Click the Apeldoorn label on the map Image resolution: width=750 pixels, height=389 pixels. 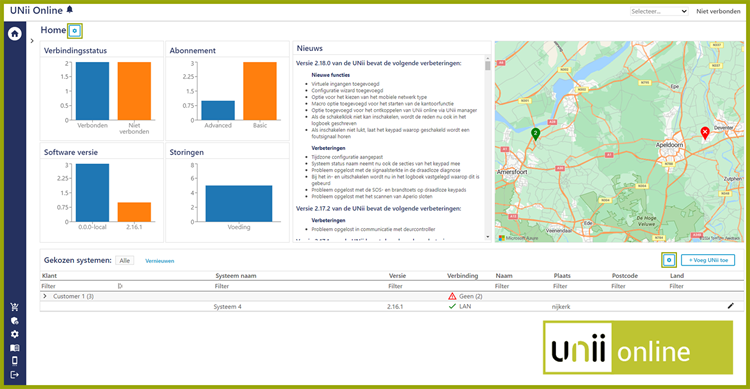coord(669,144)
